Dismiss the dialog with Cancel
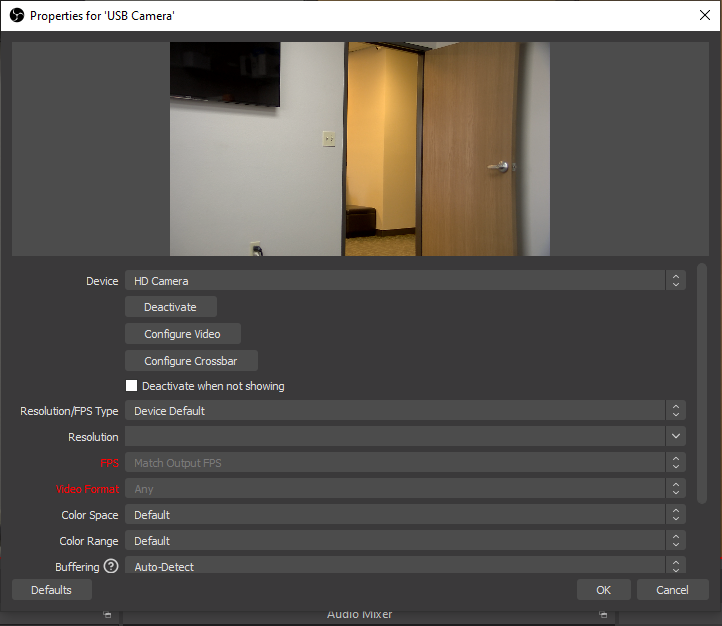The image size is (722, 626). click(672, 590)
